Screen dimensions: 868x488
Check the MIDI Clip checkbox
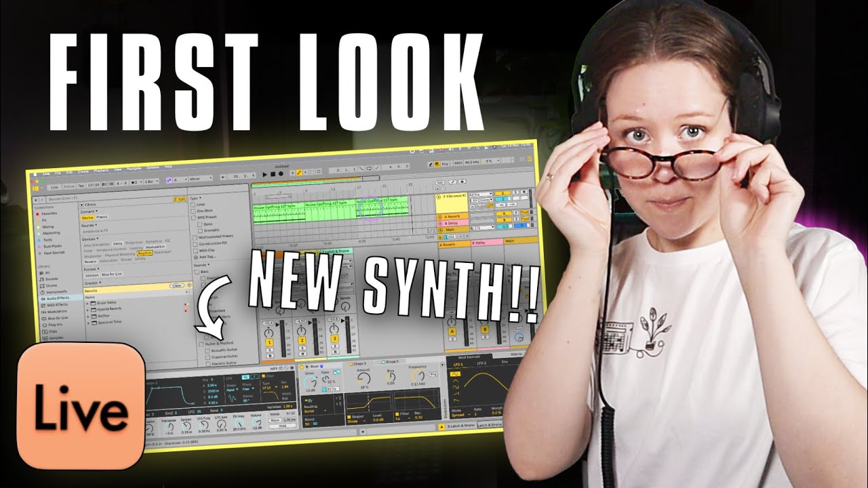(x=196, y=251)
